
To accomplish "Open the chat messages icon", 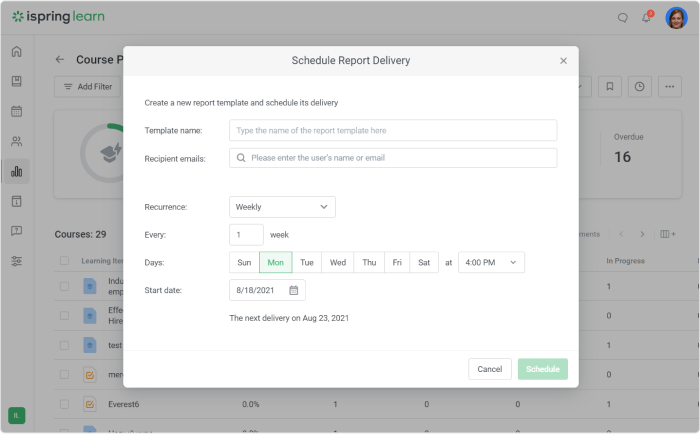I will pos(622,17).
